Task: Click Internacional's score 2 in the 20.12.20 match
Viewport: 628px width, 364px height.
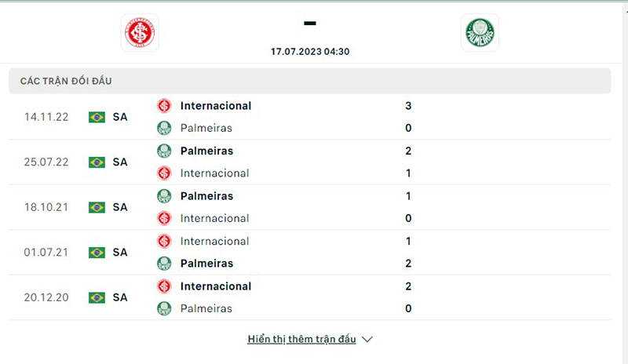Action: (408, 286)
